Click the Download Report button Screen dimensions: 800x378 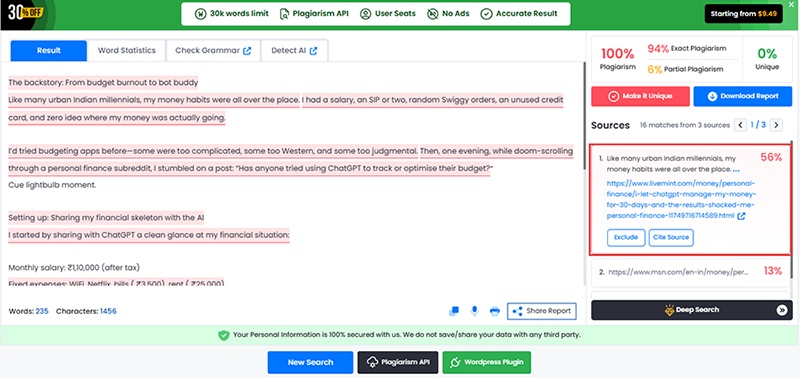pos(742,96)
